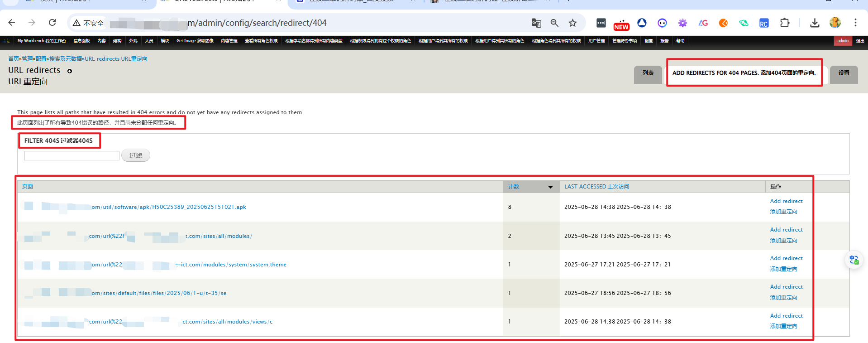Viewport: 868px width, 343px height.
Task: Open the browser three-dot menu
Action: coord(855,23)
